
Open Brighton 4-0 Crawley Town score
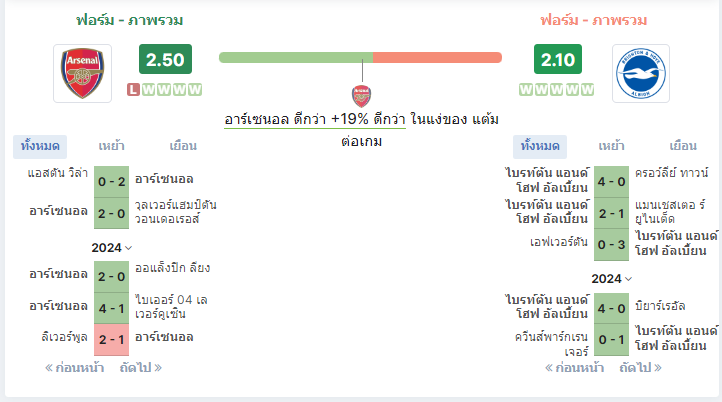click(611, 181)
